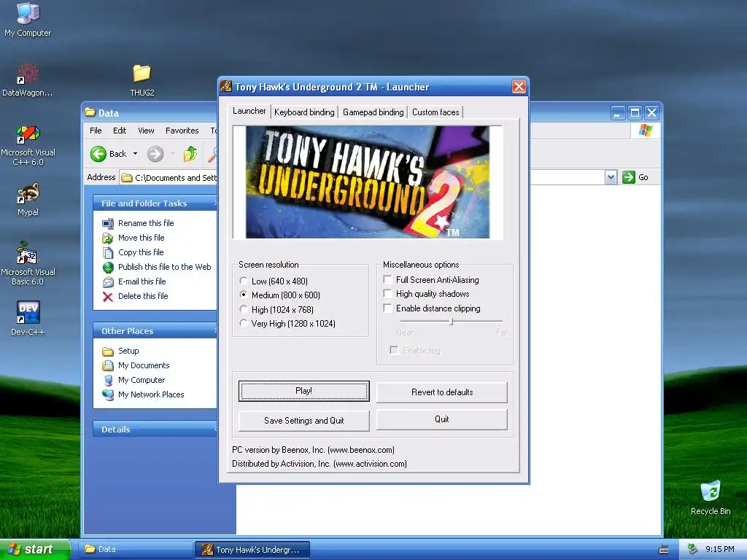
Task: Click the Play! button
Action: point(304,391)
